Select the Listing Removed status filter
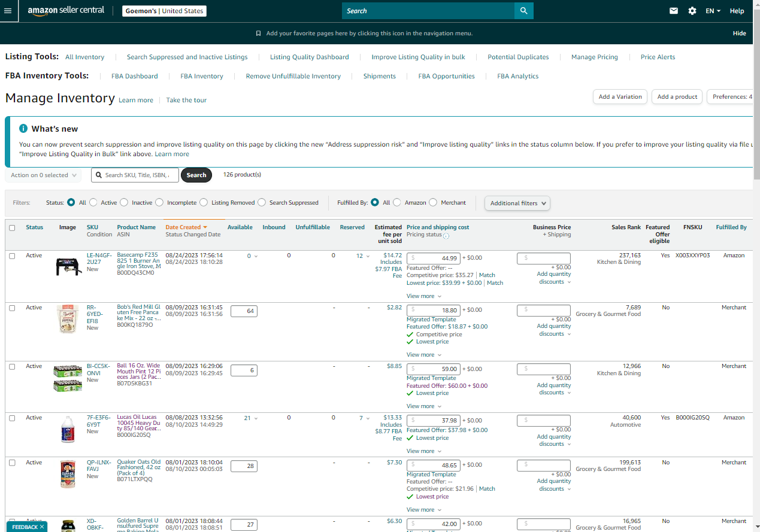 [x=204, y=202]
